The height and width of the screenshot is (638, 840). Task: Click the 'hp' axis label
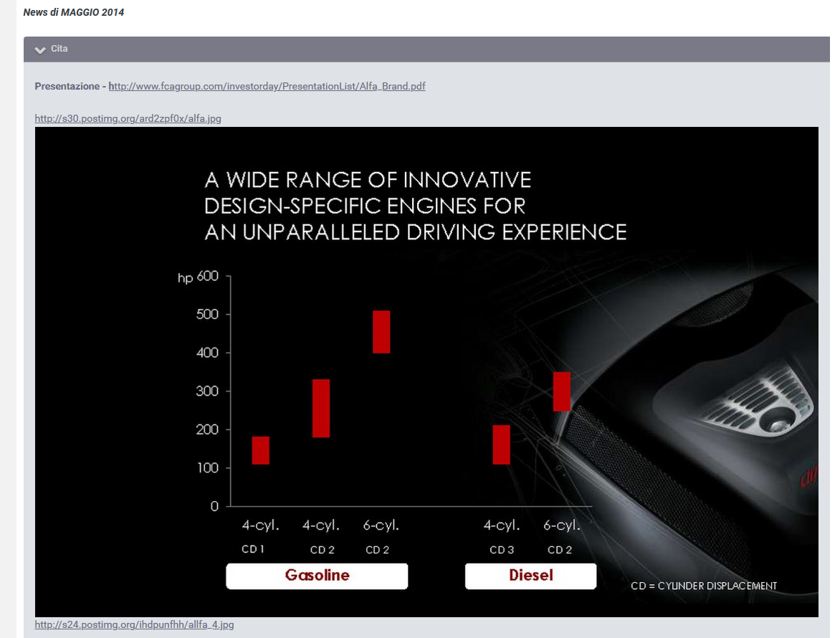(x=186, y=278)
